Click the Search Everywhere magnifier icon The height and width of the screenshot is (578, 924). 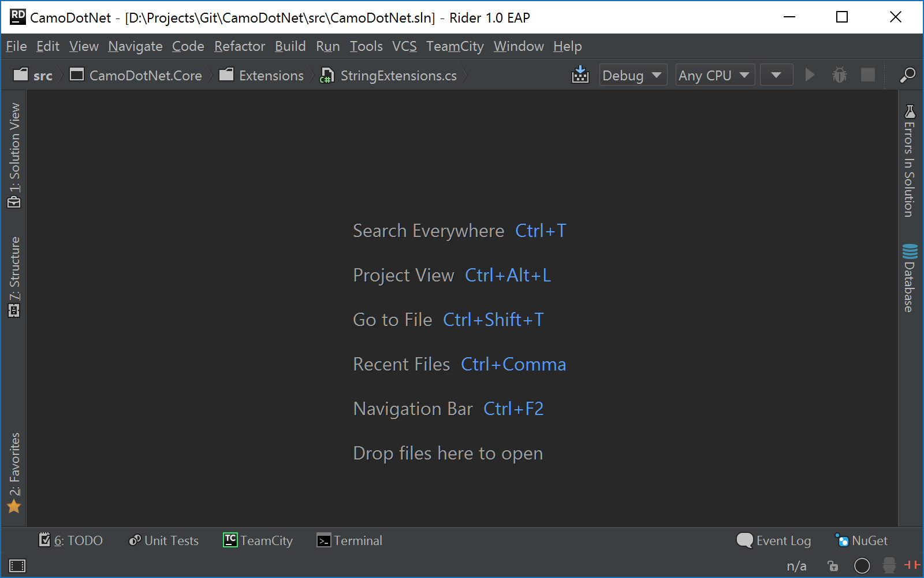click(x=907, y=75)
